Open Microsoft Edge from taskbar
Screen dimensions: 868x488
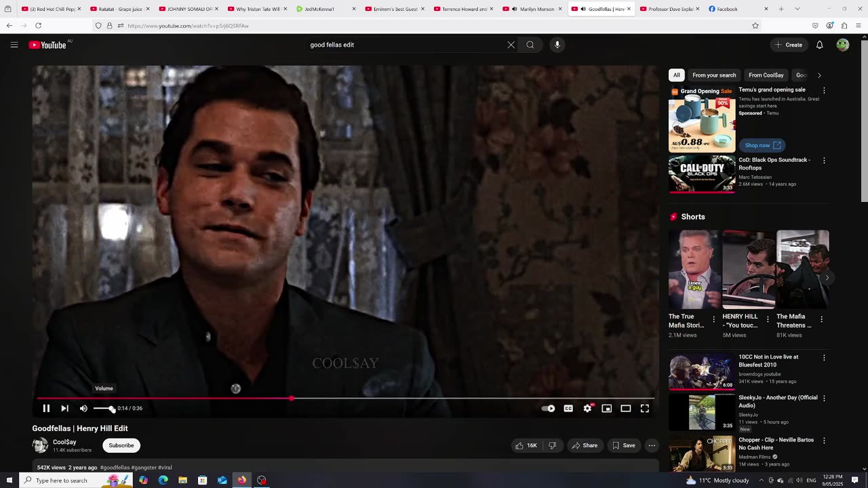pos(163,480)
